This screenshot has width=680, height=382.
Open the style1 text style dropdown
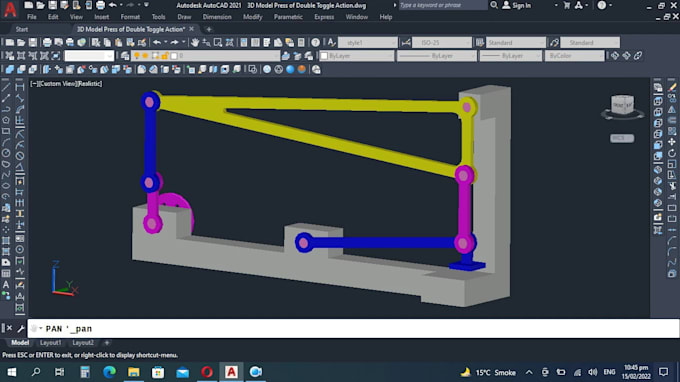point(367,42)
